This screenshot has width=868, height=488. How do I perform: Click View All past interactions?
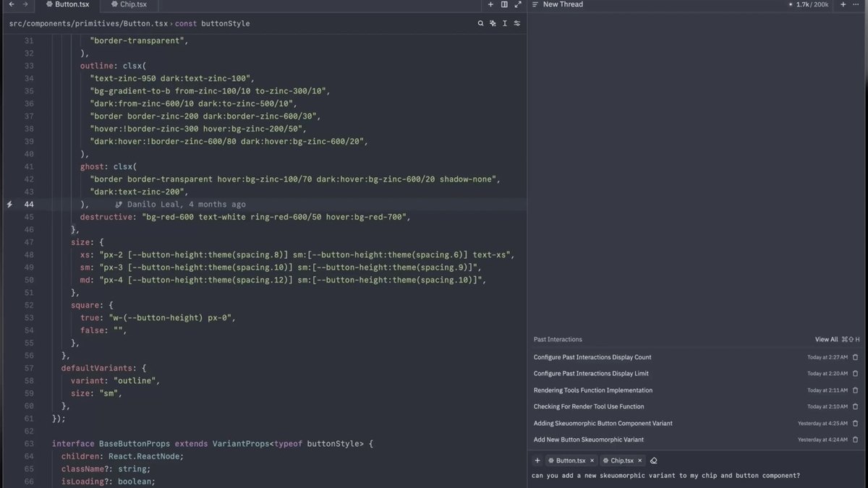coord(826,339)
